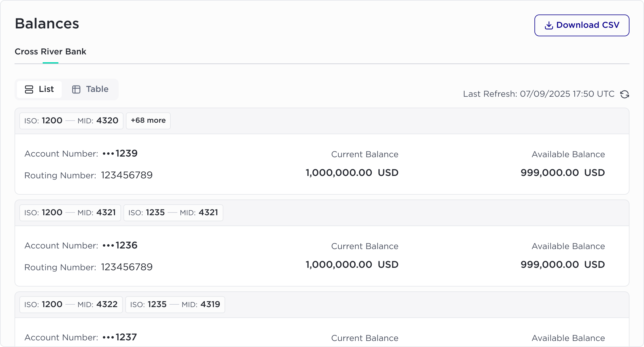Click ISO 1200 MID 4321 tag

(70, 212)
